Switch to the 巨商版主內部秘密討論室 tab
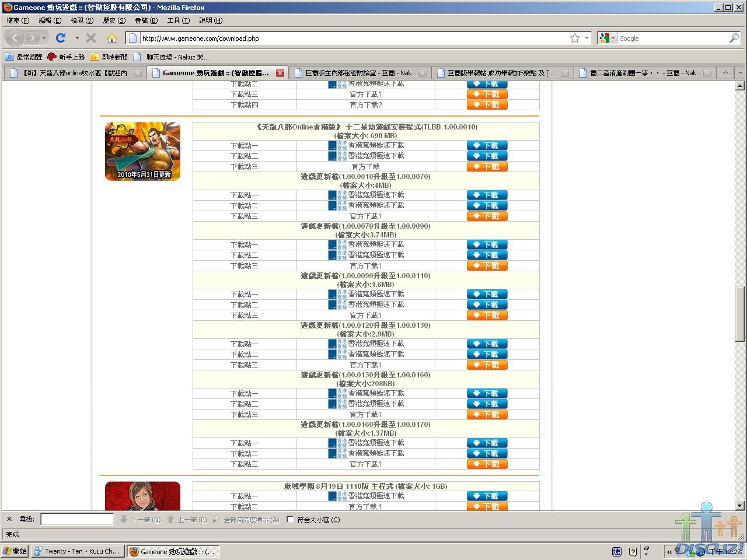 (x=360, y=73)
